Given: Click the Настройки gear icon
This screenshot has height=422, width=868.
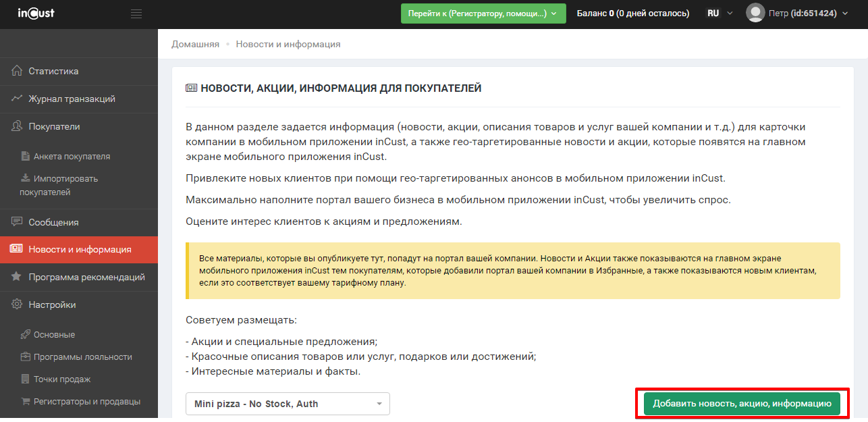Looking at the screenshot, I should [x=17, y=305].
